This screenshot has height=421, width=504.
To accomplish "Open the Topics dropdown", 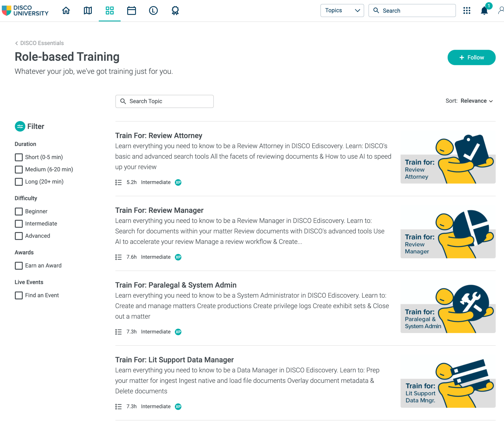I will pyautogui.click(x=342, y=10).
